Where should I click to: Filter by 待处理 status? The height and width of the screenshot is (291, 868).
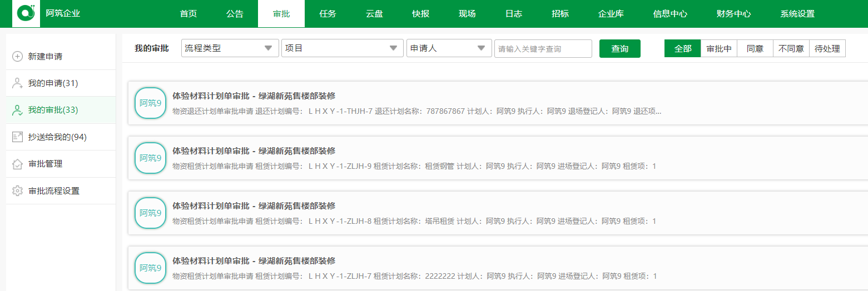827,48
